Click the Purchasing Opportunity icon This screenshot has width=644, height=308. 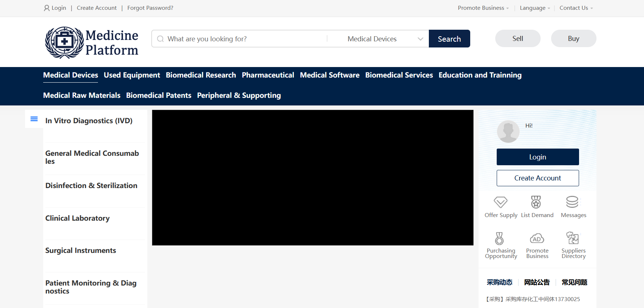499,238
